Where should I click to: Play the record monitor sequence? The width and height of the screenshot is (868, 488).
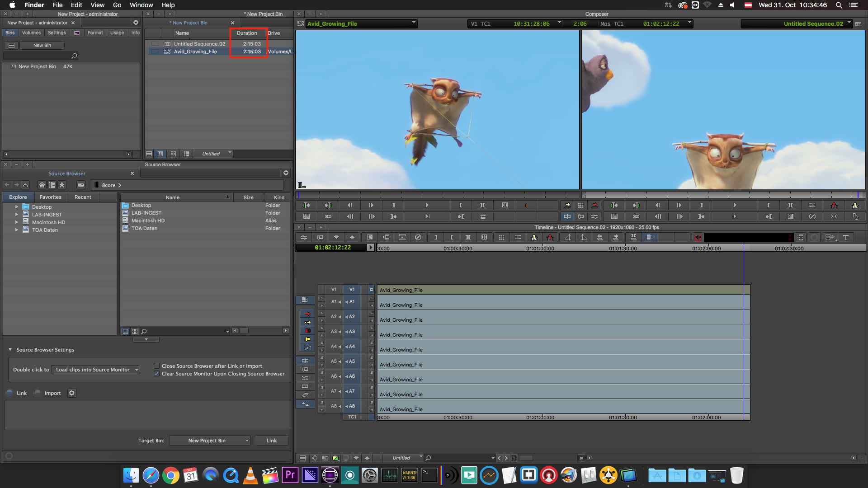coord(735,205)
